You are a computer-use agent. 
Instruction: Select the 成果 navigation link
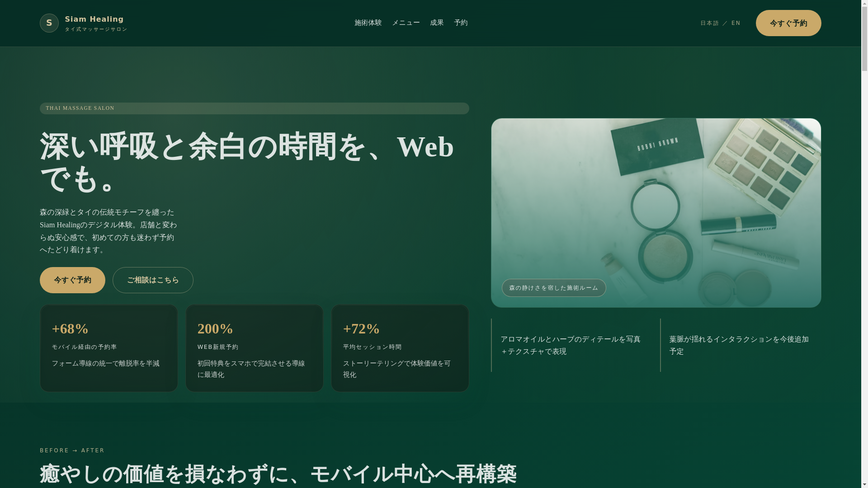click(x=437, y=23)
